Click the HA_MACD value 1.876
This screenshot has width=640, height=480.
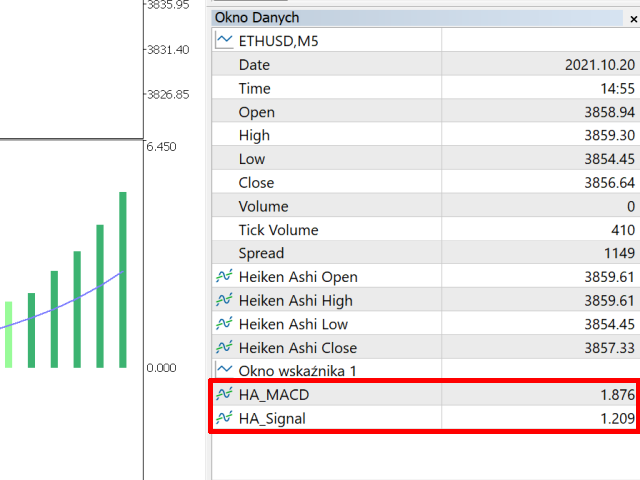(x=617, y=395)
